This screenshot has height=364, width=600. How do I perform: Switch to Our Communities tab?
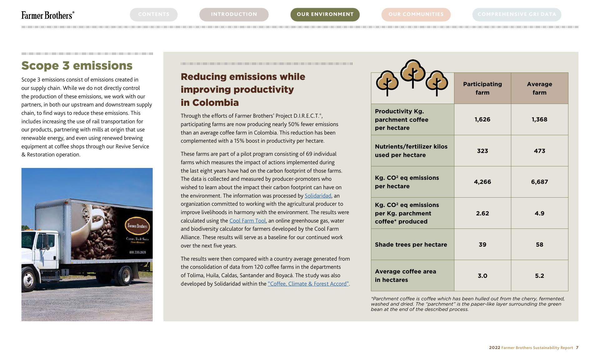(416, 14)
